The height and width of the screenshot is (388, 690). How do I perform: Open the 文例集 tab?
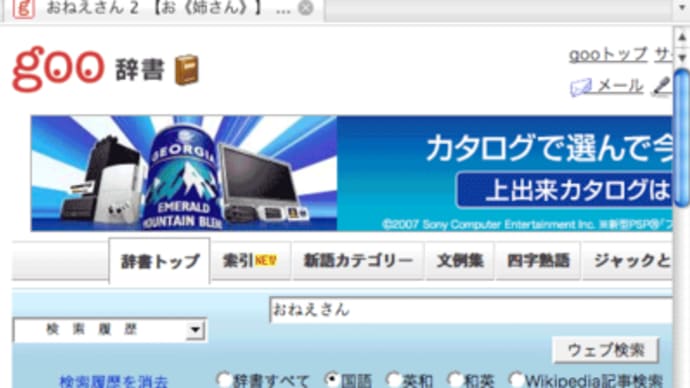click(x=459, y=261)
